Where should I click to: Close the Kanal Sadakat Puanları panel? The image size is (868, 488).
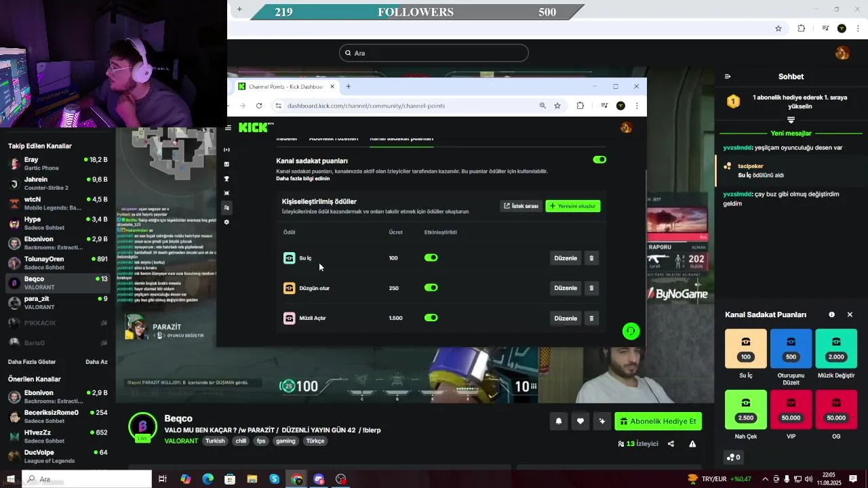coord(850,314)
